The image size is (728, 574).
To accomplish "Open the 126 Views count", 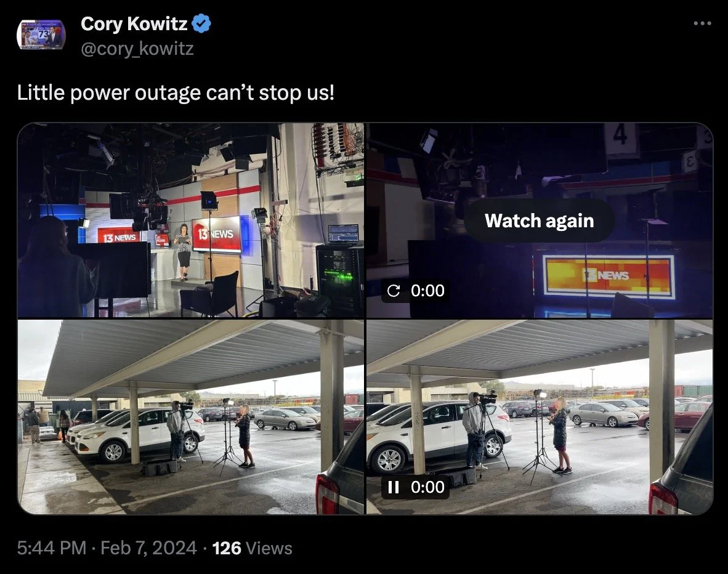I will [x=252, y=548].
